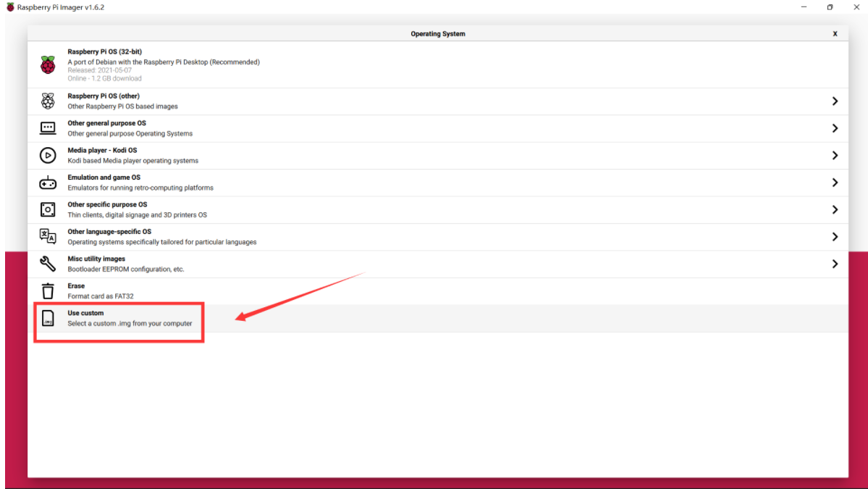Click 'Other Raspberry Pi OS based images' text
Image resolution: width=868 pixels, height=489 pixels.
coord(122,106)
